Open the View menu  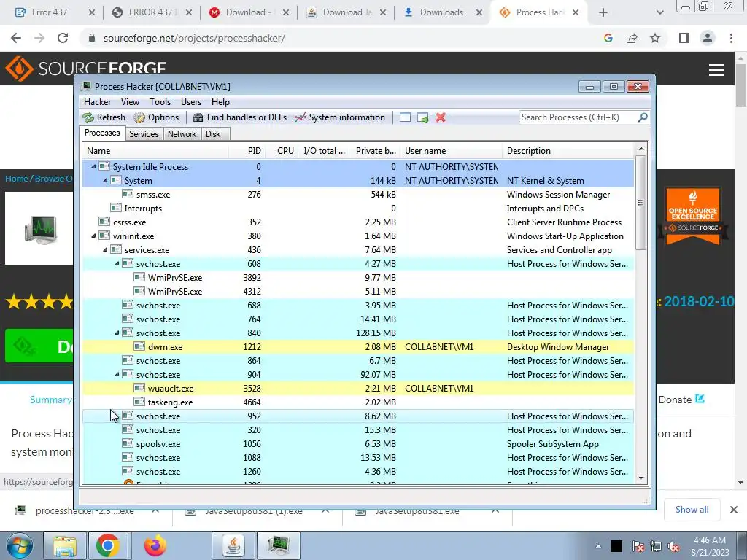[x=130, y=102]
